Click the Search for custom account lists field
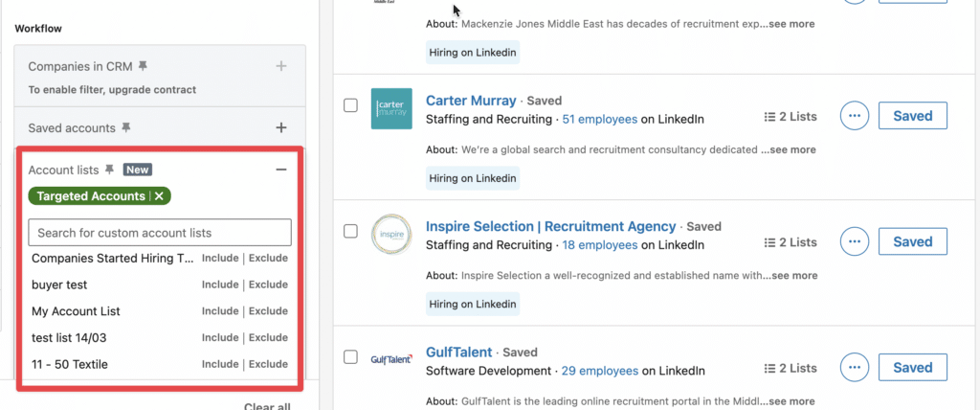Screen dimensions: 980x410 (160, 232)
